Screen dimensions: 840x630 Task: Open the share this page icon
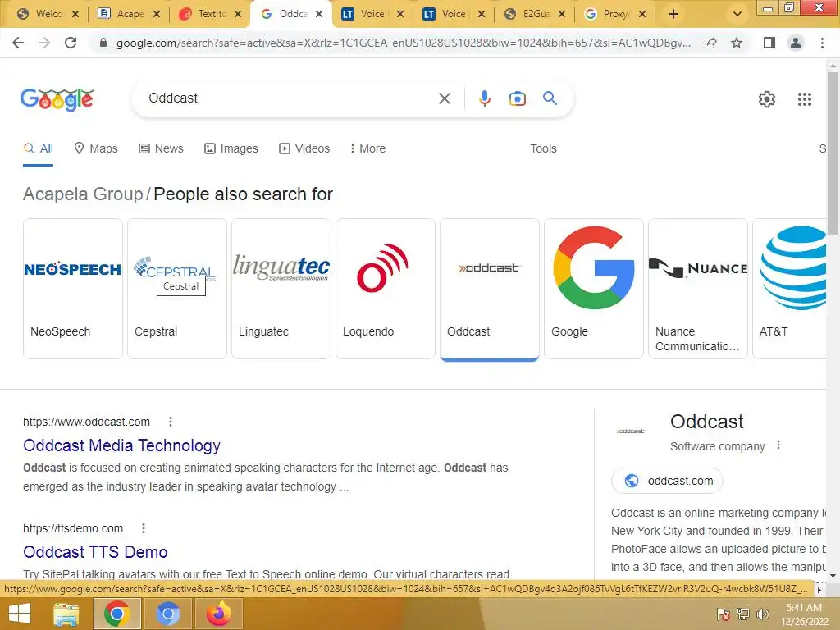[710, 43]
